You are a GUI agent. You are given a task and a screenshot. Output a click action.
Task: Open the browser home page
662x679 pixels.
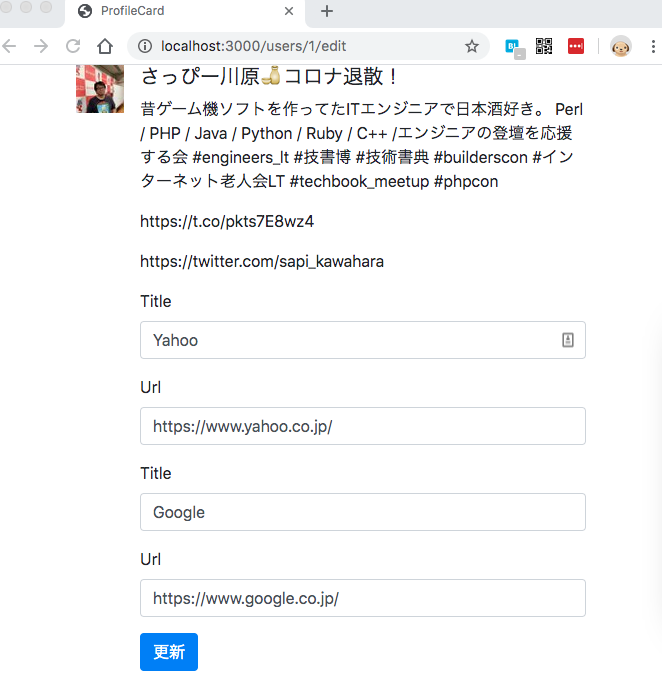105,46
